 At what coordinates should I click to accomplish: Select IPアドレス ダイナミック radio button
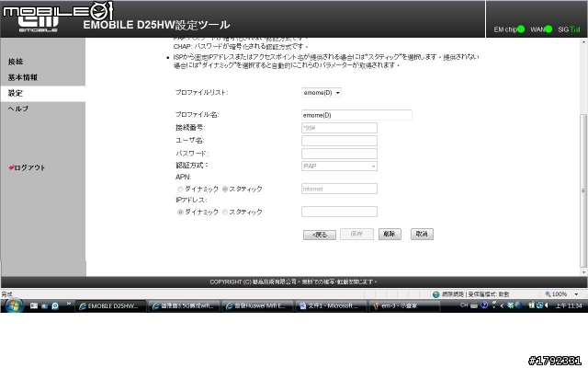[x=180, y=213]
